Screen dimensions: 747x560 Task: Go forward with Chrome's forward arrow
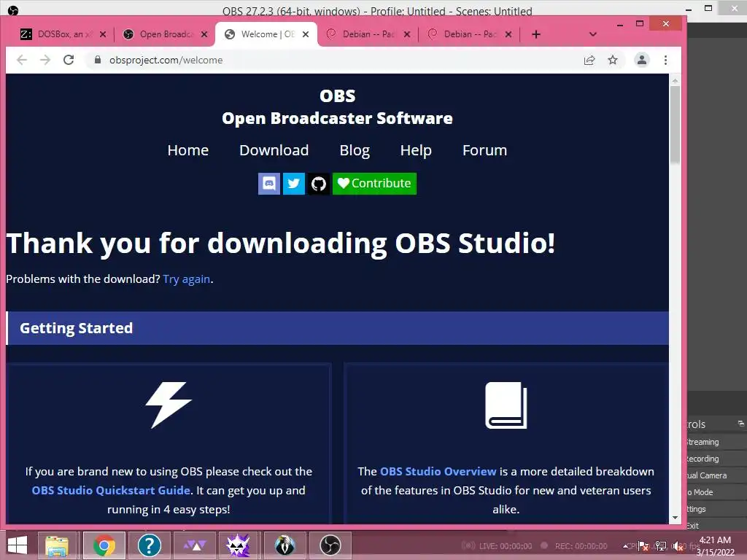45,60
